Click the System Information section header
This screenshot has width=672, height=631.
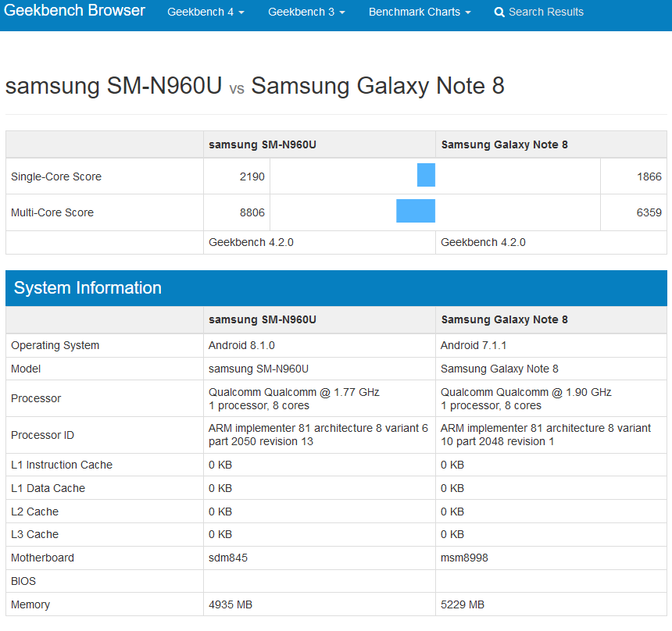pos(336,288)
